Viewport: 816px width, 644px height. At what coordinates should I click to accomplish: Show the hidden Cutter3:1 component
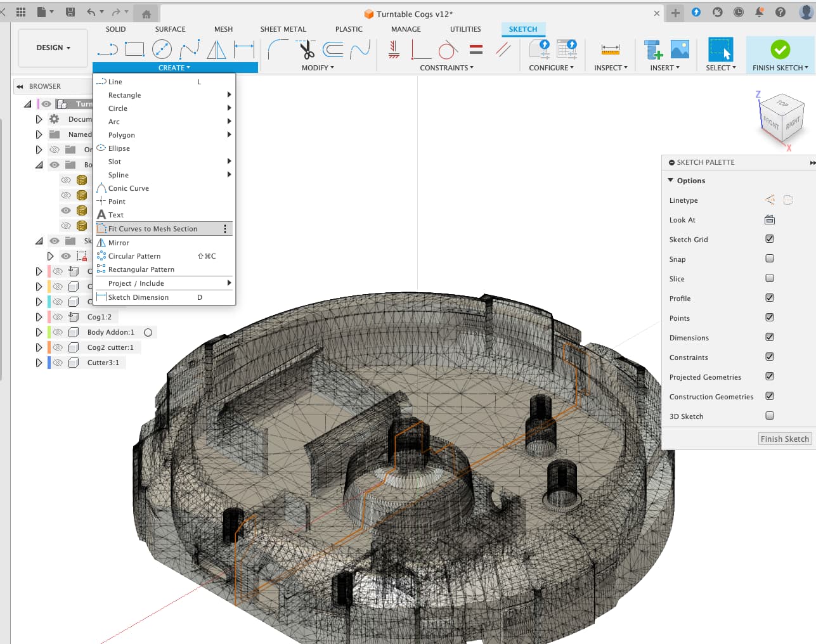click(x=58, y=363)
